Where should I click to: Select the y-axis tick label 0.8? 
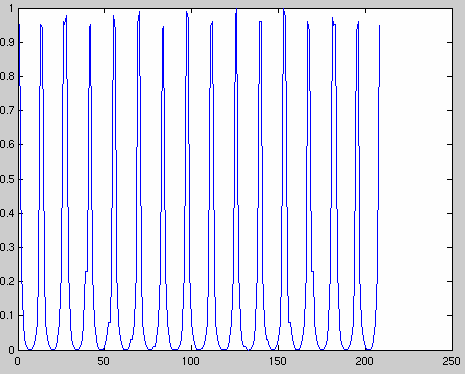tap(7, 76)
